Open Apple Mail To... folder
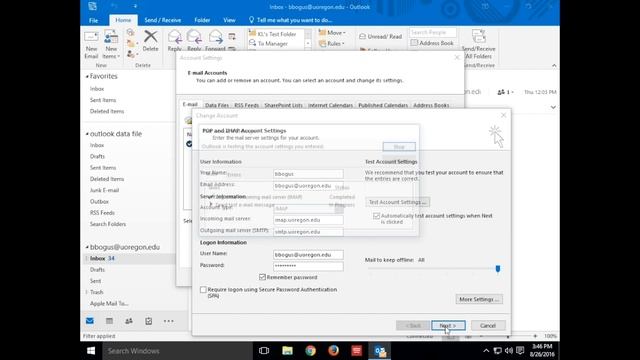Image resolution: width=640 pixels, height=360 pixels. 109,303
